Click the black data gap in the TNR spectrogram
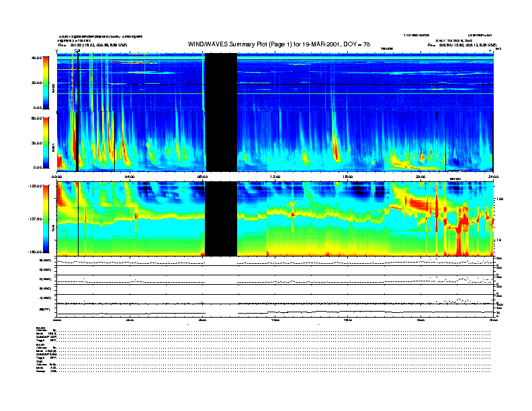This screenshot has width=532, height=411. [221, 219]
